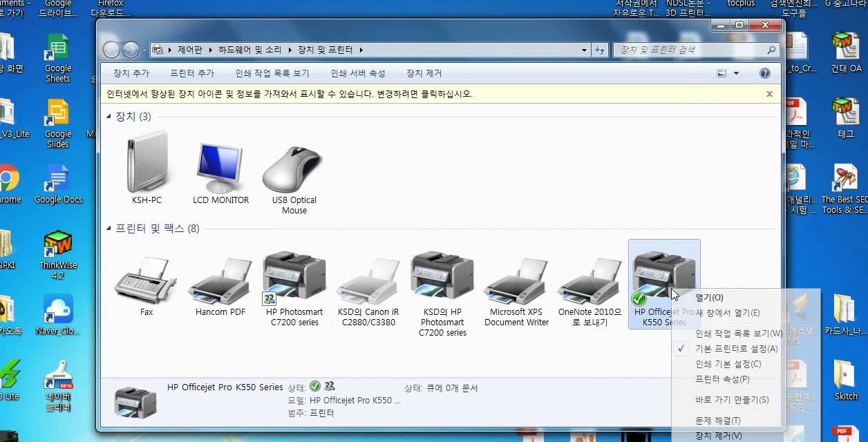The height and width of the screenshot is (442, 868).
Task: Click the change view icon button
Action: tap(721, 73)
